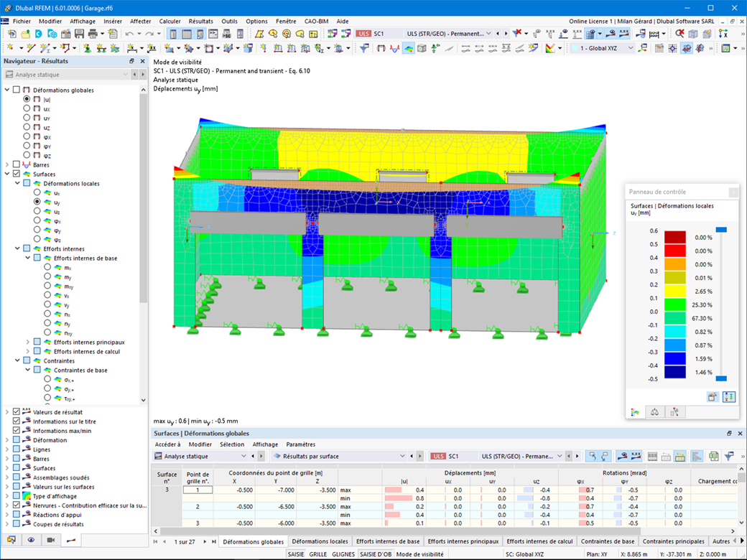Click the navigator tree vertical scrollbar

tap(144, 197)
